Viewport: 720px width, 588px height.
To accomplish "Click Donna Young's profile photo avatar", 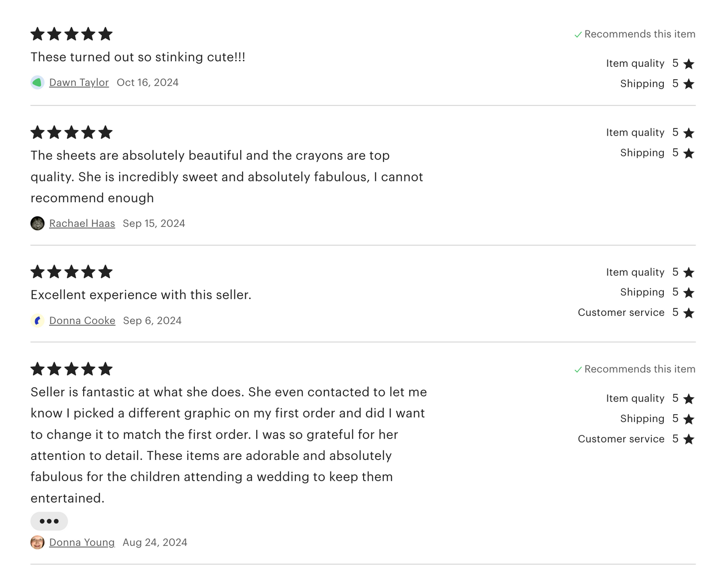I will pyautogui.click(x=37, y=543).
